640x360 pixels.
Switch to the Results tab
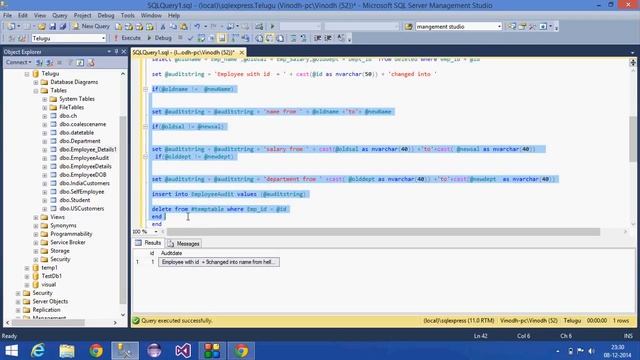point(148,243)
